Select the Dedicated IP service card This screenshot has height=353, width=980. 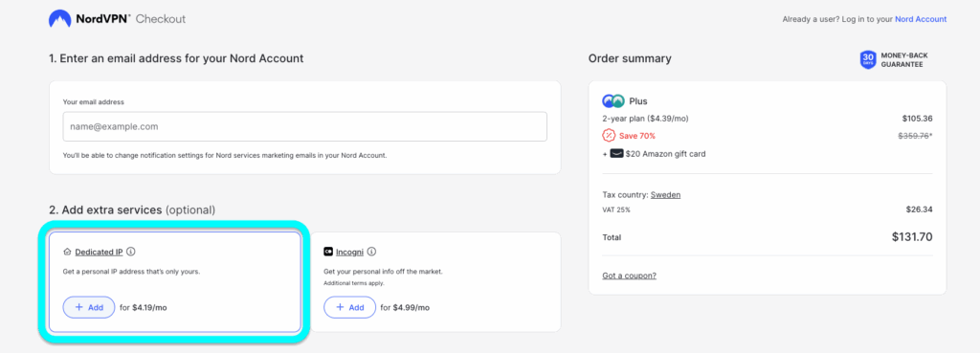(175, 282)
